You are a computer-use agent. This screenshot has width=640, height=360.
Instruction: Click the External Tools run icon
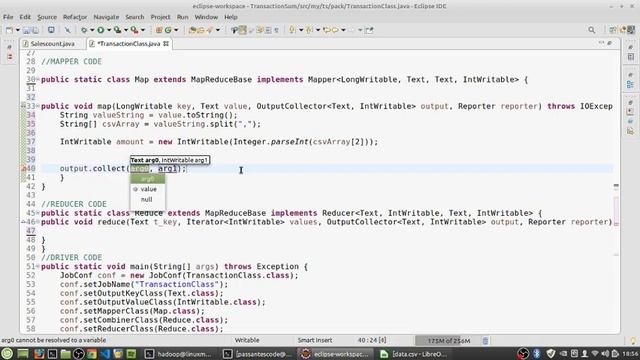click(x=134, y=30)
